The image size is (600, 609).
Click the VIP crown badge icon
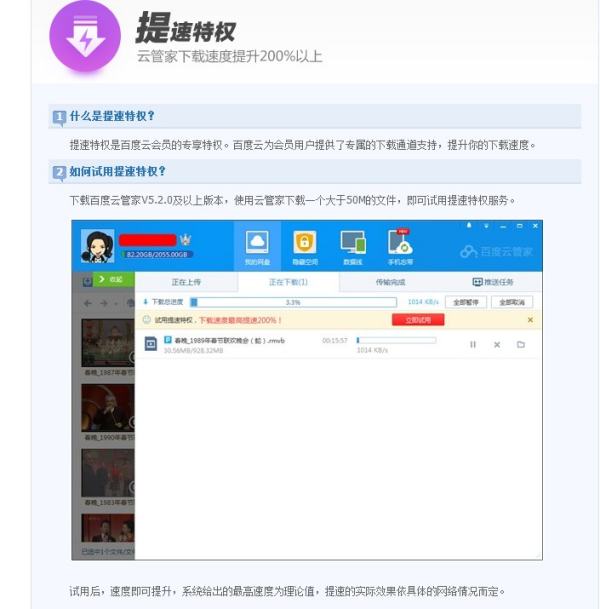(x=185, y=240)
